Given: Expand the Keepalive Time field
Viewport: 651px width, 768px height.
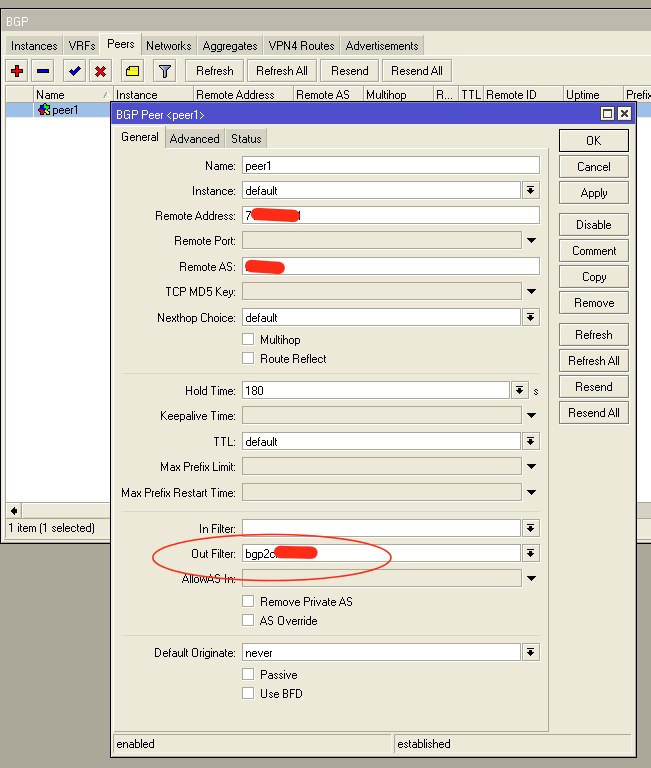Looking at the screenshot, I should click(531, 415).
